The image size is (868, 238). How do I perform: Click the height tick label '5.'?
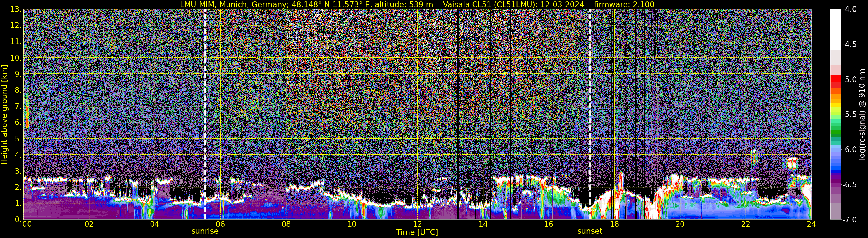(18, 139)
